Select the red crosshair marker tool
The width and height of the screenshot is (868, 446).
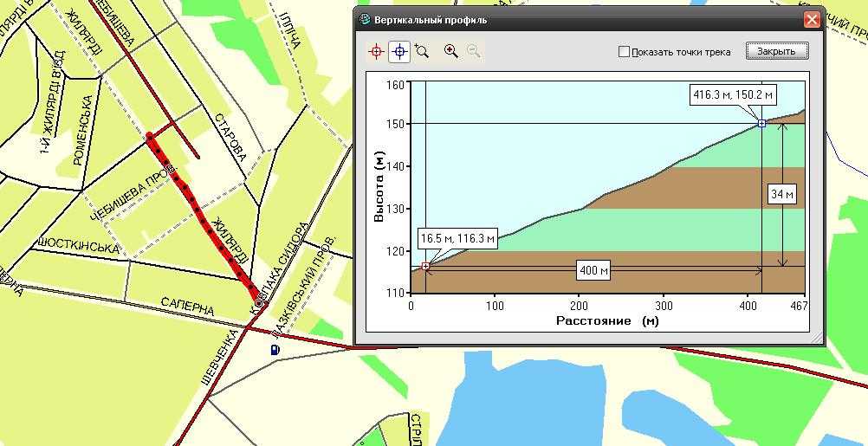coord(376,52)
